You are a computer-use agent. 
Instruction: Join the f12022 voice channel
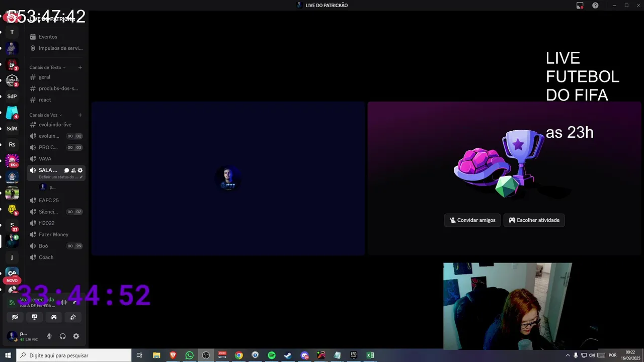tap(55, 223)
